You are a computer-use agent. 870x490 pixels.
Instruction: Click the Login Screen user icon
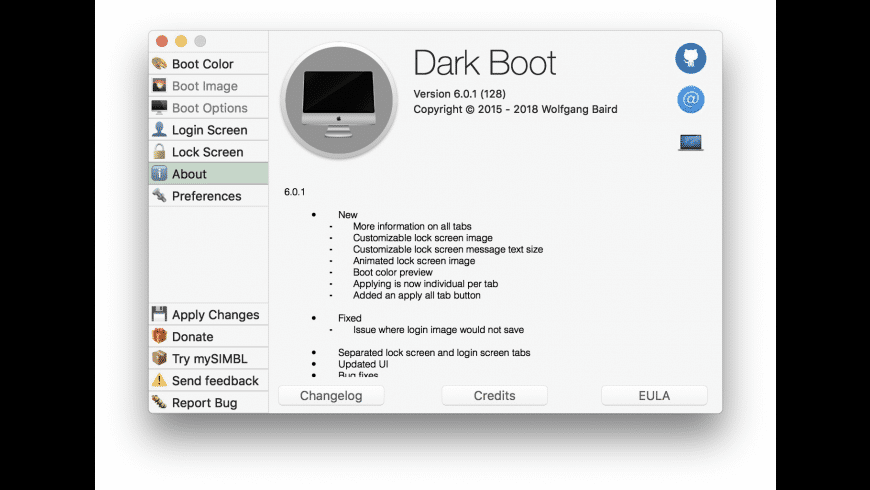click(x=159, y=130)
